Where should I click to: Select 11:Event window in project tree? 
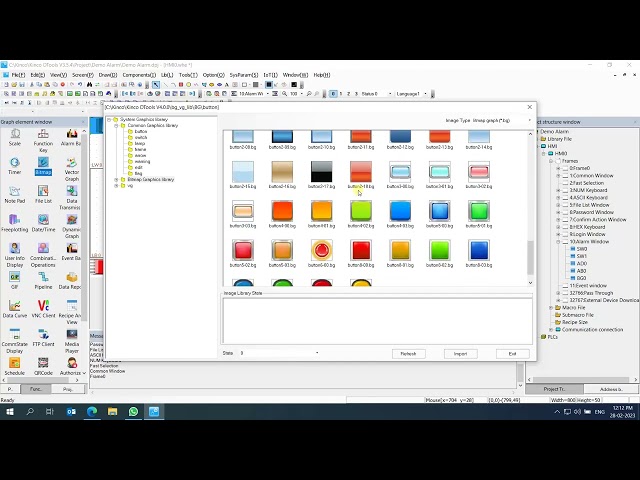tap(588, 286)
